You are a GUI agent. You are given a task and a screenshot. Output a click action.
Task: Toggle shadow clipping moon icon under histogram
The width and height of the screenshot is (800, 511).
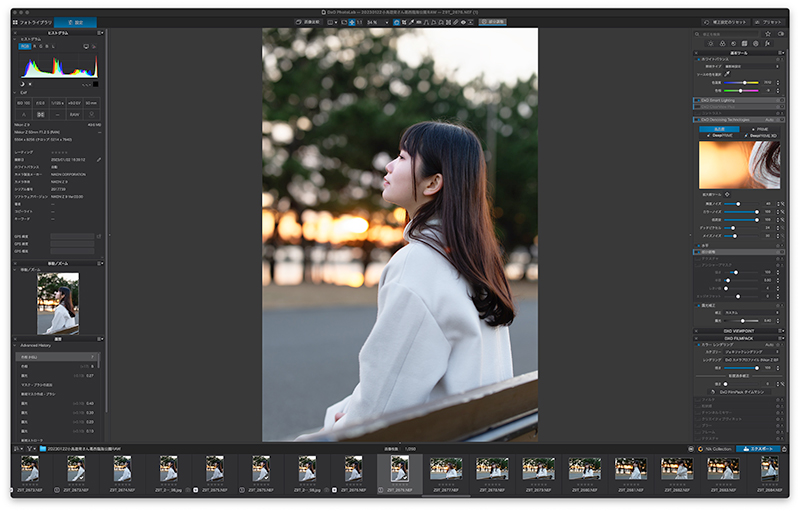tap(22, 84)
